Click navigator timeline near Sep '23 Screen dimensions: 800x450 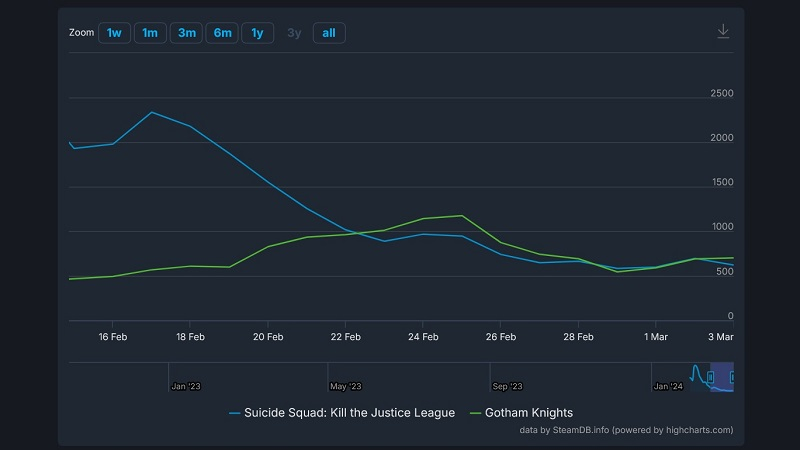tap(506, 376)
